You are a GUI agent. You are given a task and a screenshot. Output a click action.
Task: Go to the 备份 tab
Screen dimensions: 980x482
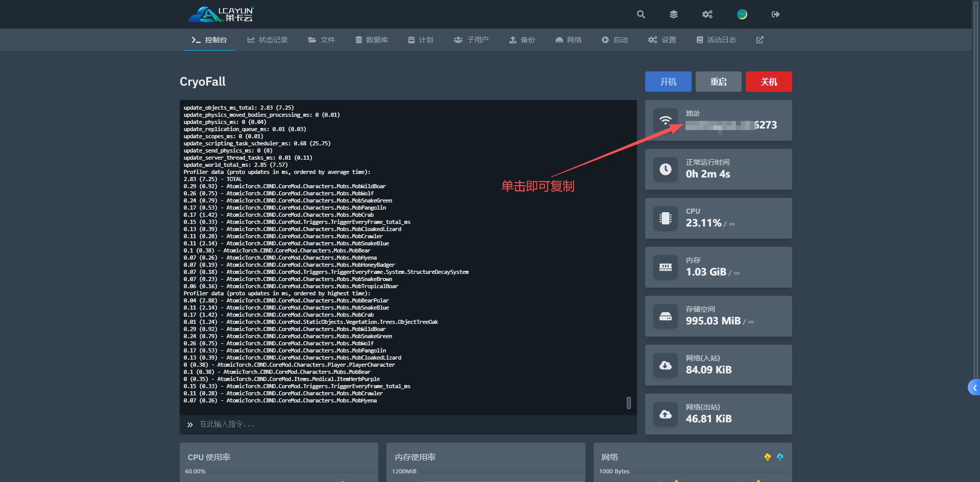522,40
